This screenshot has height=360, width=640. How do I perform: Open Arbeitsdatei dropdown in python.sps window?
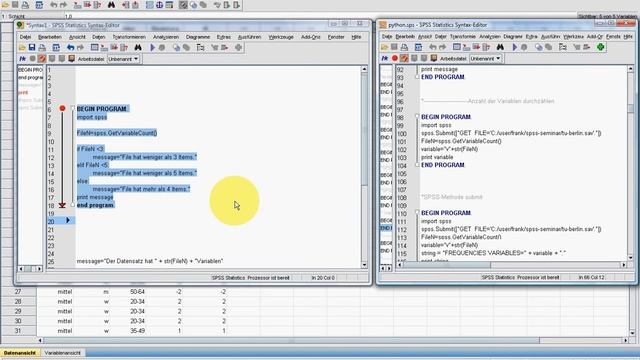[x=485, y=58]
